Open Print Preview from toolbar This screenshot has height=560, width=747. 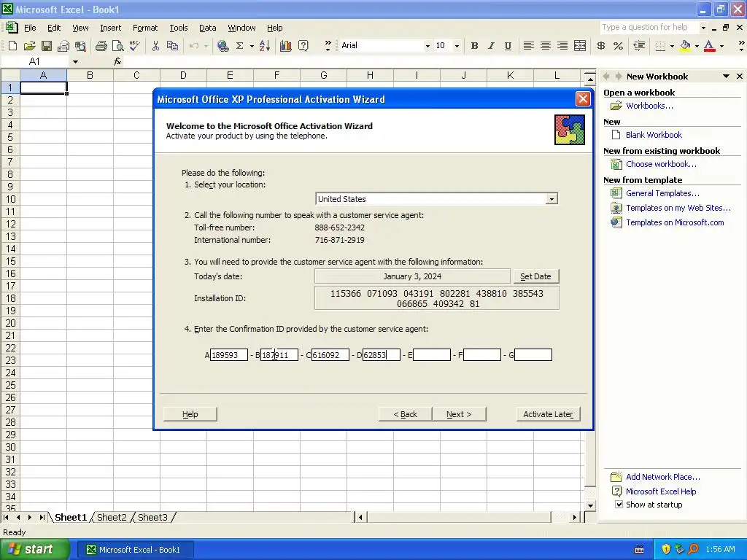click(117, 46)
